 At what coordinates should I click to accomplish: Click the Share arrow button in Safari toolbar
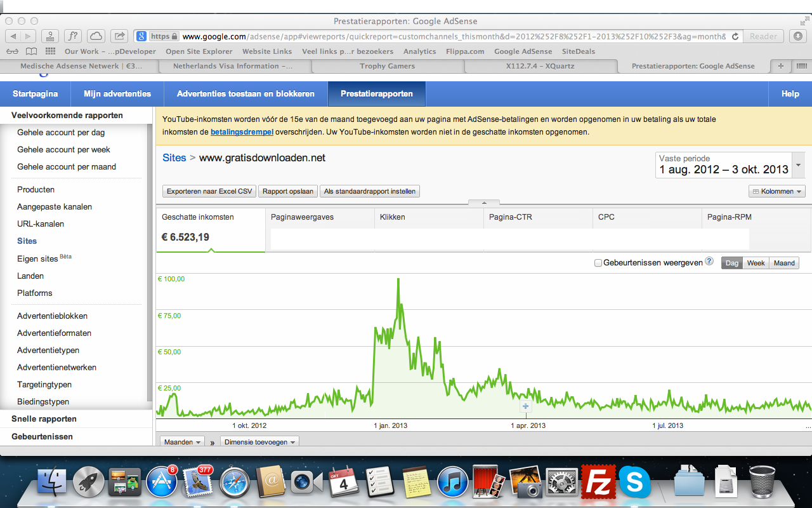coord(119,36)
